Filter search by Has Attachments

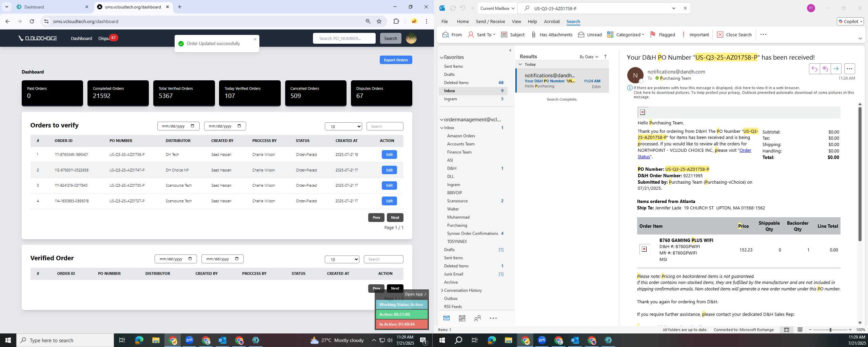(552, 35)
